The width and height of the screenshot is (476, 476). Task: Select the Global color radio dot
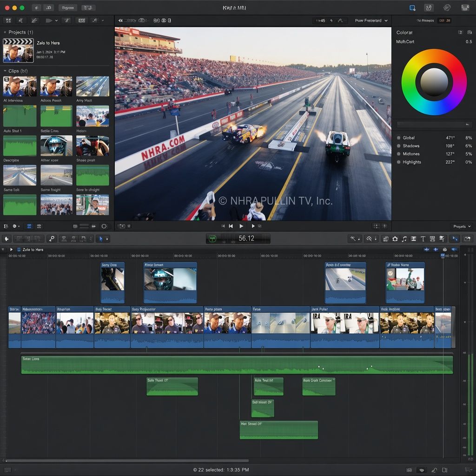click(398, 138)
